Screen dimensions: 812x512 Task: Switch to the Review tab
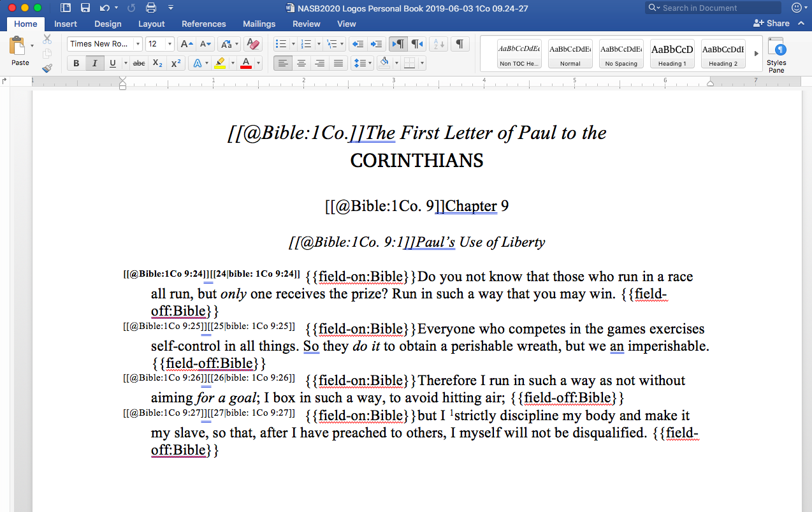click(x=307, y=24)
